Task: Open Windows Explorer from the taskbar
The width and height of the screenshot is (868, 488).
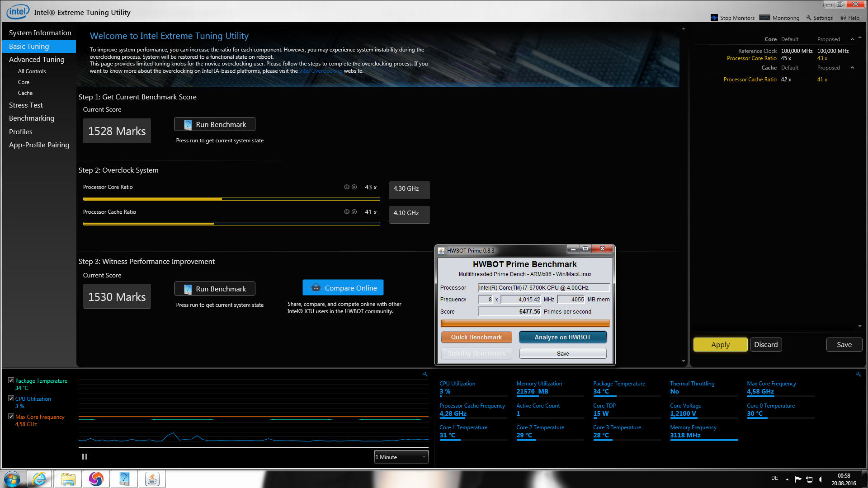Action: [68, 479]
